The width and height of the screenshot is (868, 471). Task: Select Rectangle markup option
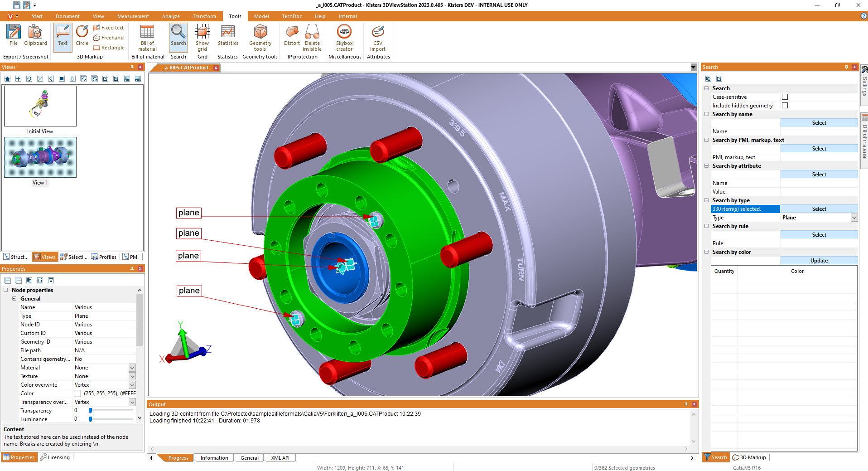(109, 48)
